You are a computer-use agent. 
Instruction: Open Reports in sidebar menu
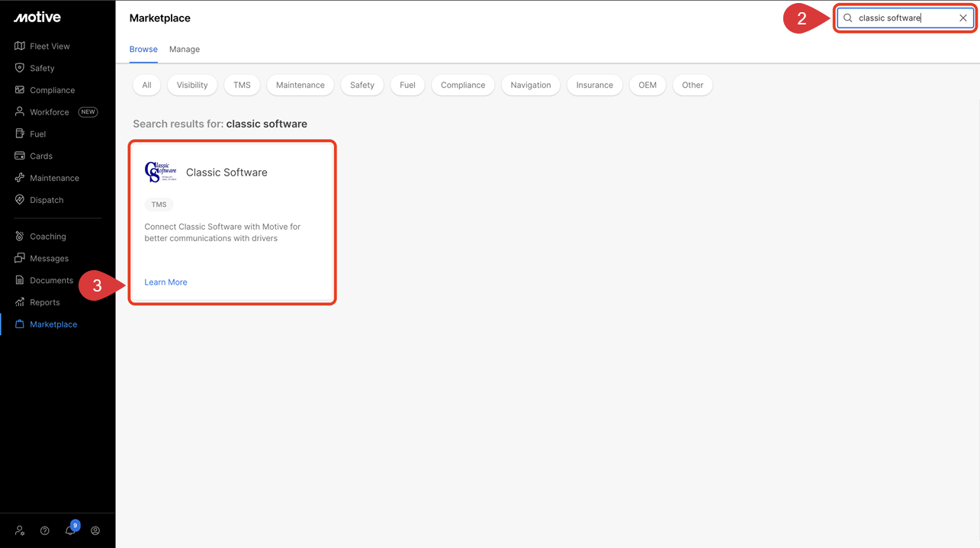pos(45,302)
